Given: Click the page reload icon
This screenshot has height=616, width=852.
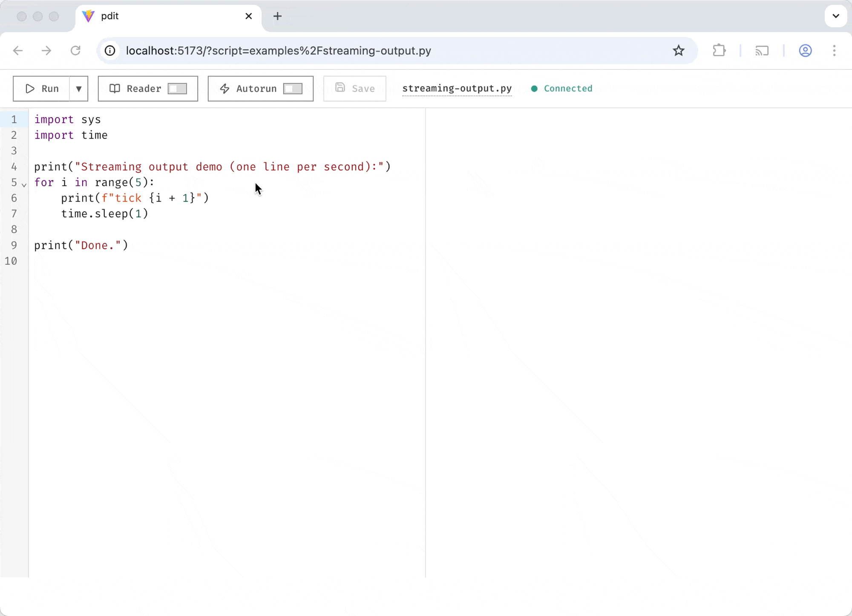Looking at the screenshot, I should [x=75, y=51].
